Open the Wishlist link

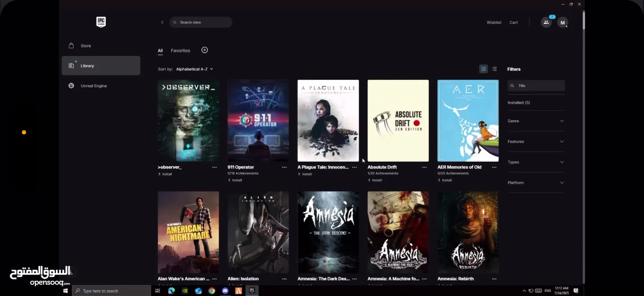coord(494,23)
